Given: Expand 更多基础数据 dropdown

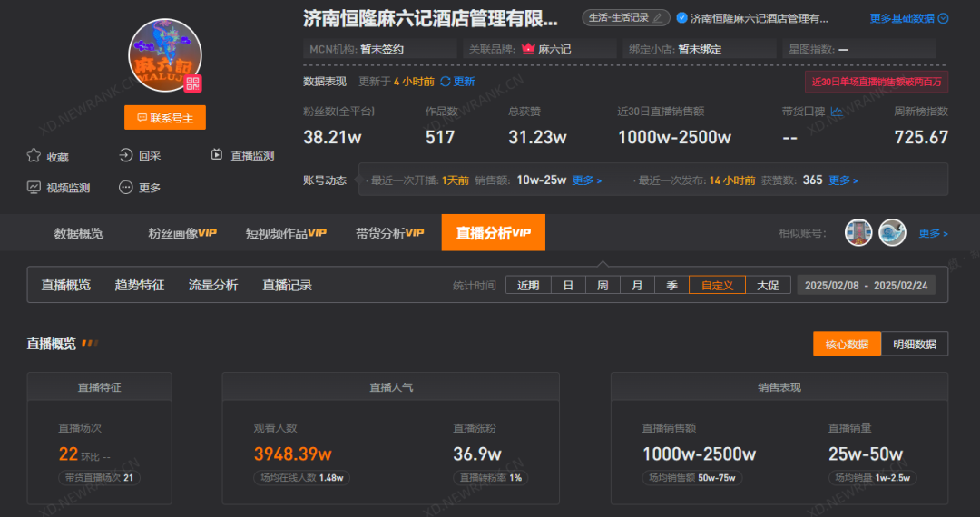Looking at the screenshot, I should coord(908,19).
